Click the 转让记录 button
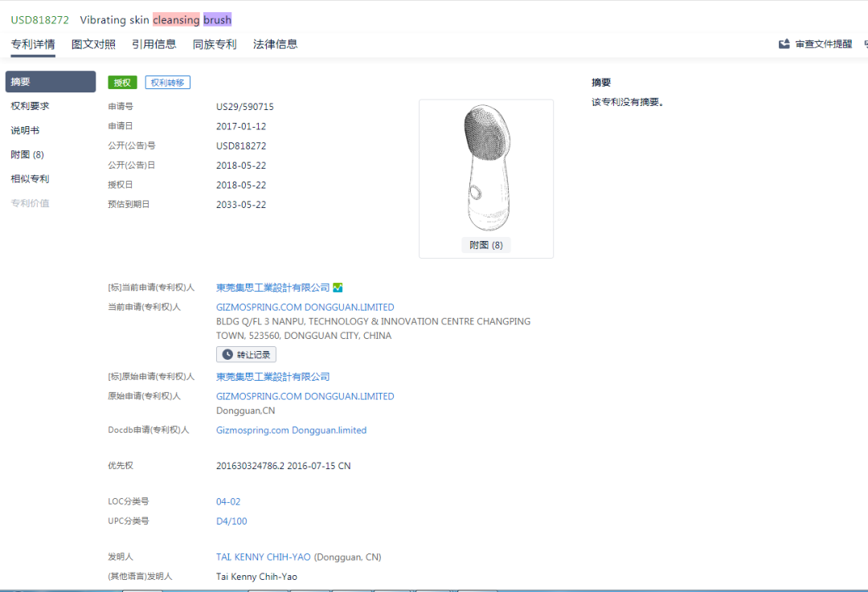868x592 pixels. (247, 355)
